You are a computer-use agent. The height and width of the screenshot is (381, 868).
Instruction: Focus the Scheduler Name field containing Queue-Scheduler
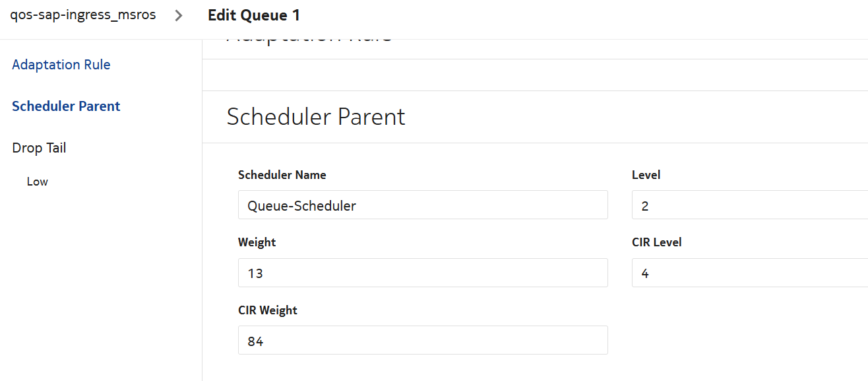(x=422, y=205)
